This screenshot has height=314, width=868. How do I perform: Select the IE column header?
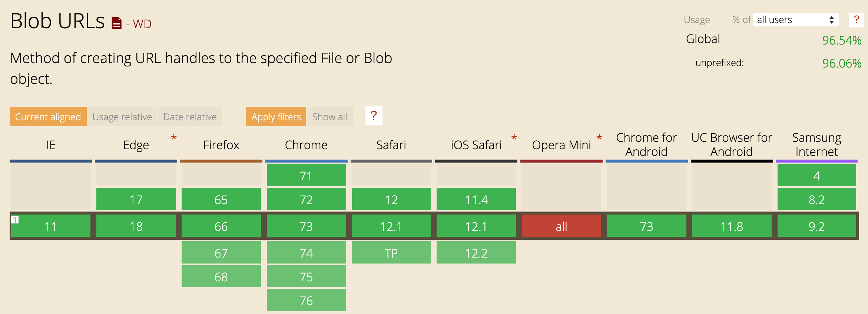[x=51, y=145]
